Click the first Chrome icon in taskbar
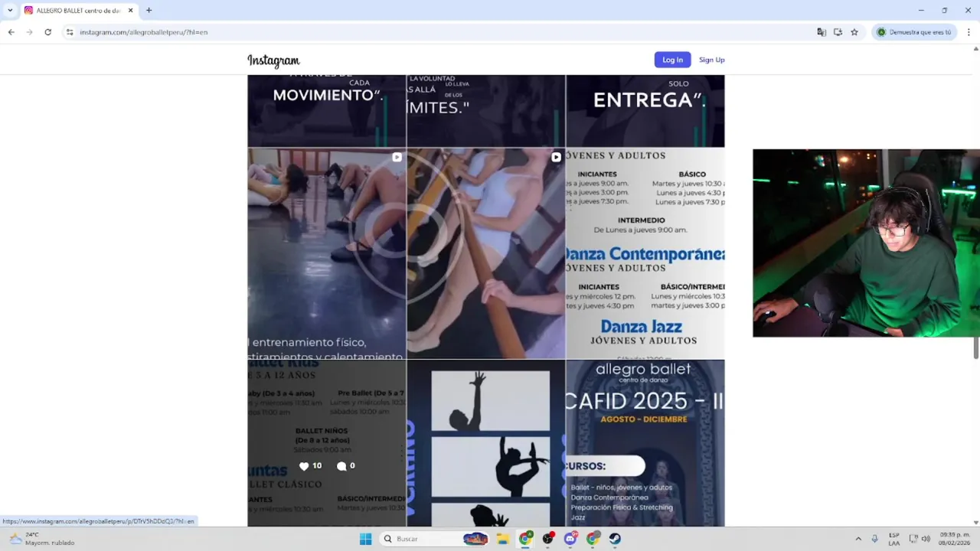The image size is (980, 551). 526,539
